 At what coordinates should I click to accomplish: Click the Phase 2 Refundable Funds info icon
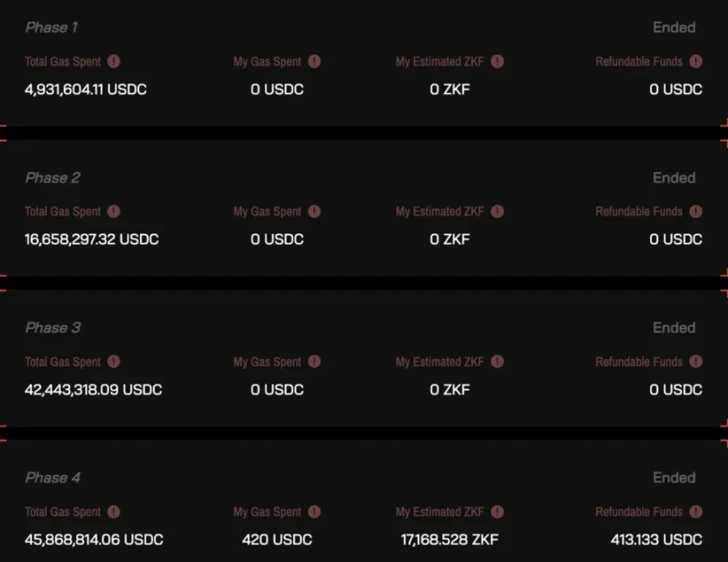tap(695, 211)
